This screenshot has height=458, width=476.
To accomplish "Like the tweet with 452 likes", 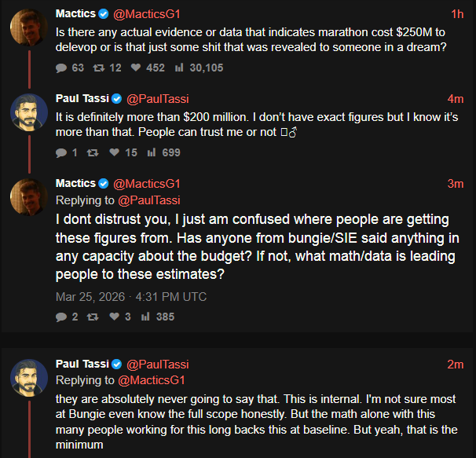I will pyautogui.click(x=135, y=68).
